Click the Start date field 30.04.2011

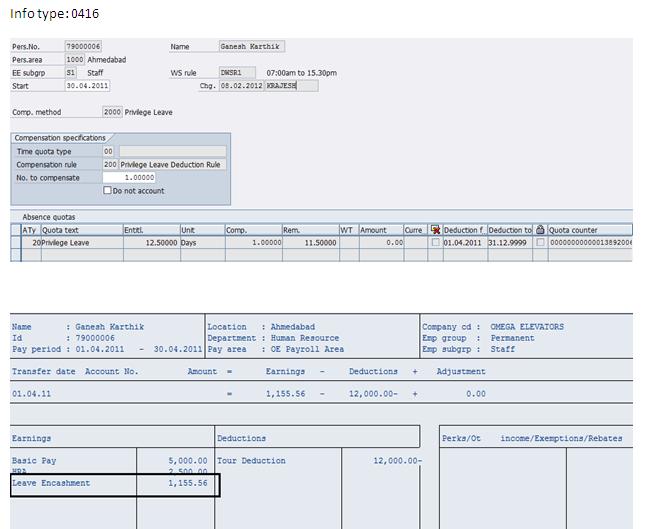pos(87,86)
